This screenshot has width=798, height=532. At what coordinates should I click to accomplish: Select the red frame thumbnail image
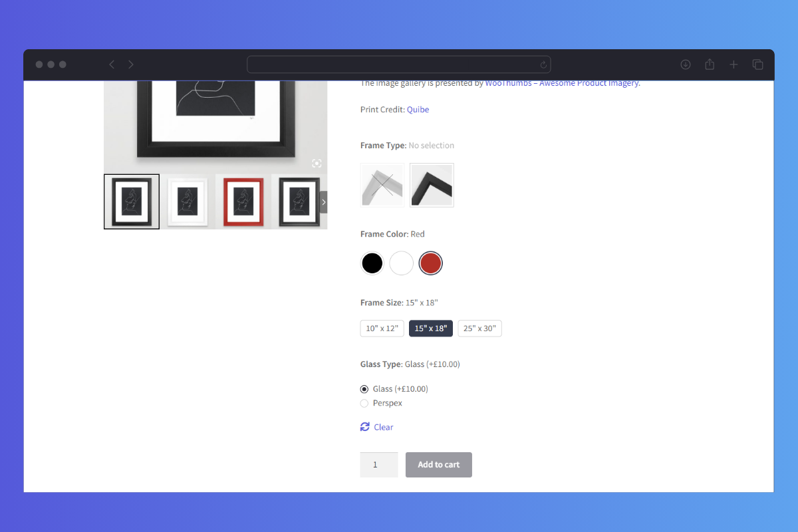tap(243, 202)
